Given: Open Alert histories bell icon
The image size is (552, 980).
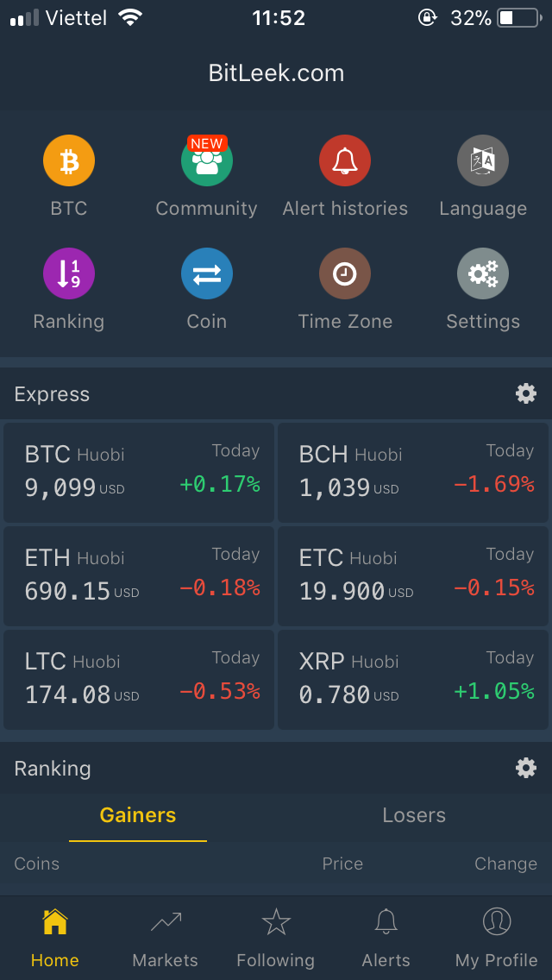Looking at the screenshot, I should [345, 161].
